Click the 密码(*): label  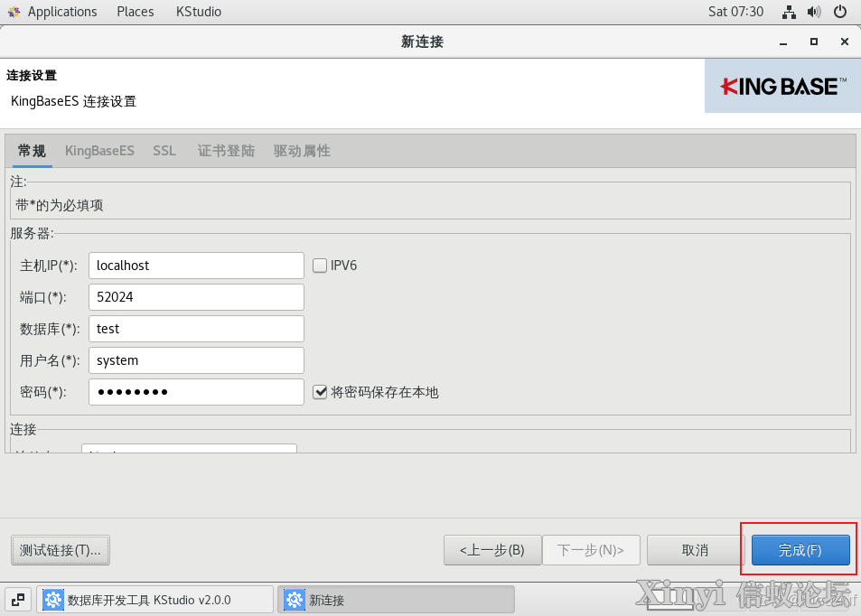[42, 392]
